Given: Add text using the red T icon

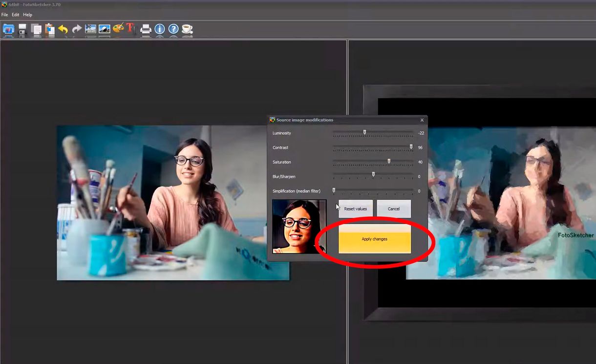Looking at the screenshot, I should click(x=130, y=29).
